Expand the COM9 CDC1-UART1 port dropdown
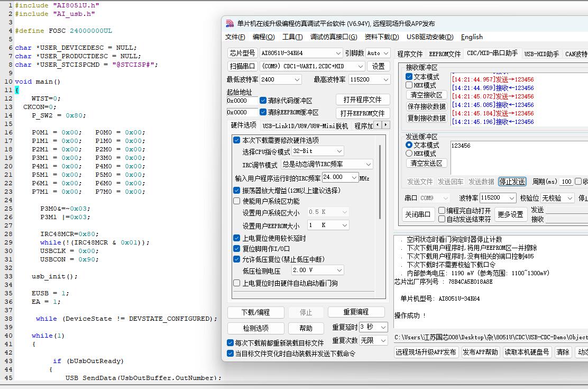Image resolution: width=588 pixels, height=389 pixels. (x=361, y=66)
